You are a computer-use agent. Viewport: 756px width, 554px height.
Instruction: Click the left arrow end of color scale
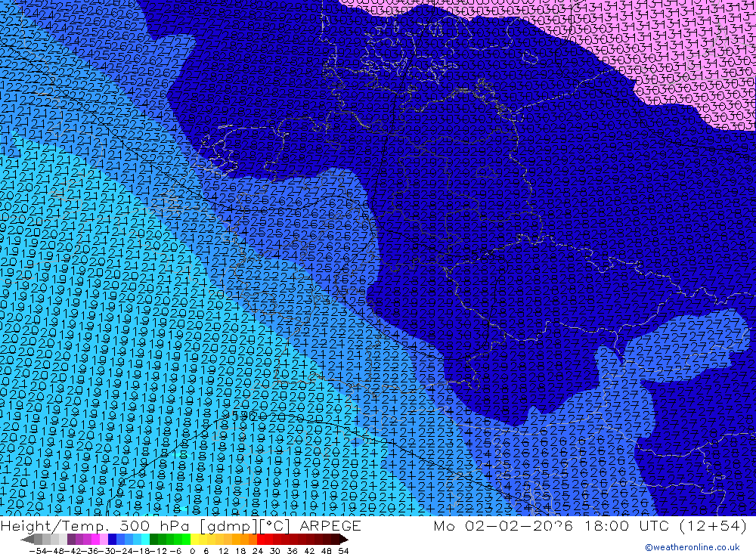[x=28, y=539]
